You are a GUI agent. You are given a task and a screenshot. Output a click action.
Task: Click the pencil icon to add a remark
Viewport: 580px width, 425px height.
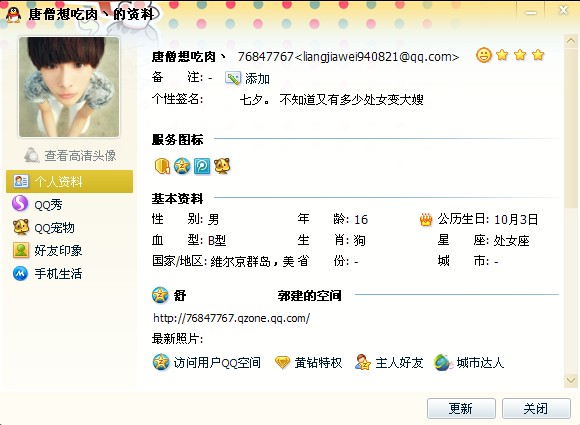click(x=233, y=78)
